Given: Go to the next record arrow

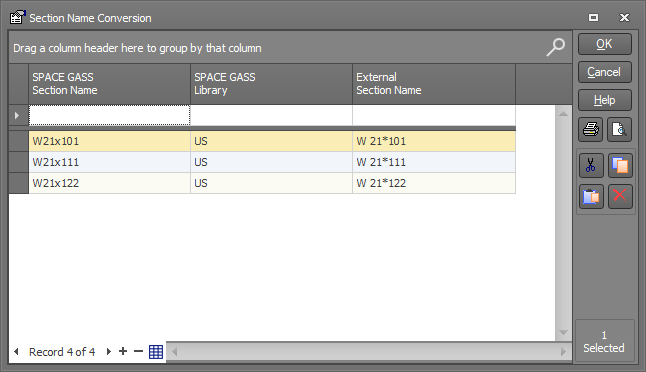Looking at the screenshot, I should 109,351.
